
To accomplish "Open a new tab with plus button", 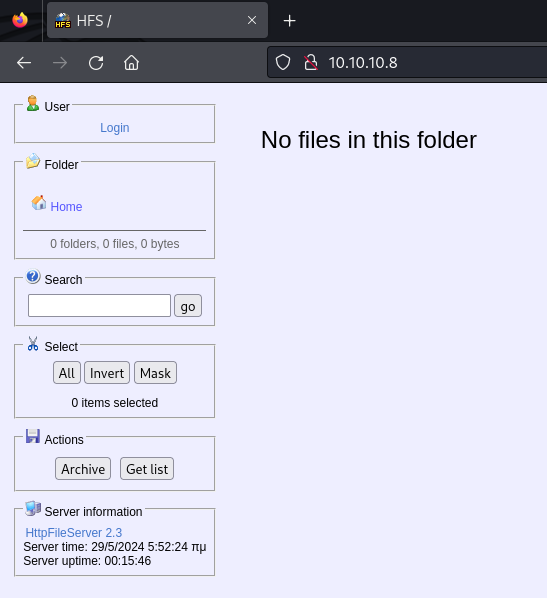I will (x=290, y=21).
